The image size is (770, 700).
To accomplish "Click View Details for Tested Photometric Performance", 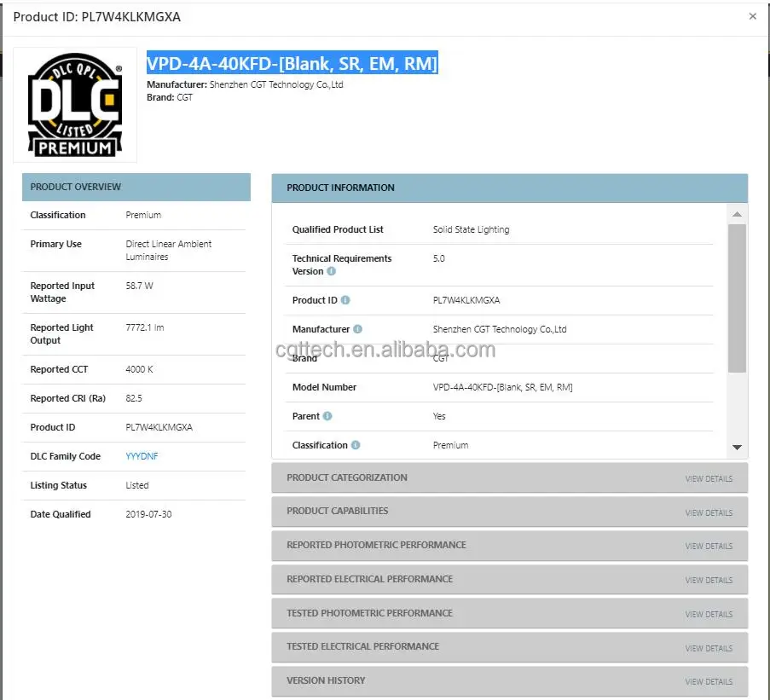I will tap(709, 614).
